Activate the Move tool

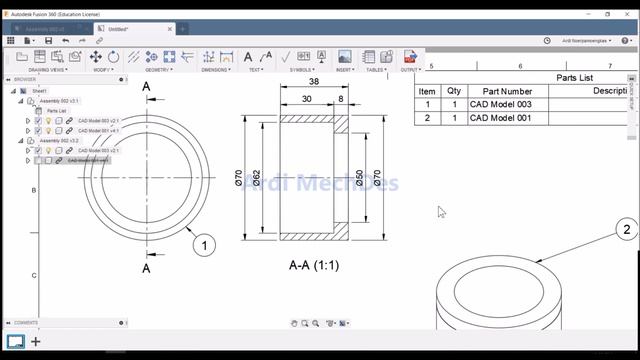[x=96, y=57]
